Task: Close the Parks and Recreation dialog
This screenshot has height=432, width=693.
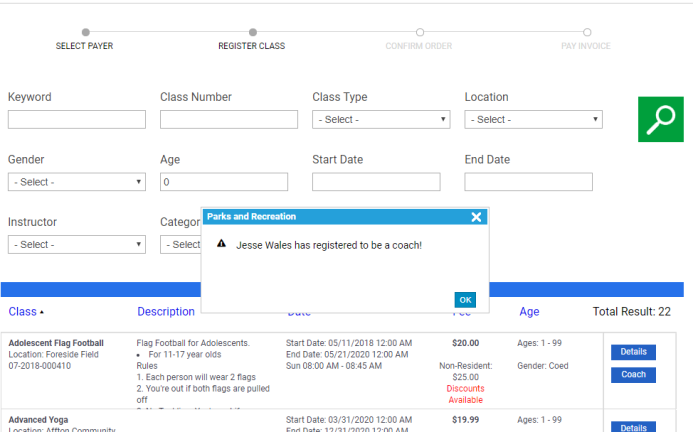Action: (476, 217)
